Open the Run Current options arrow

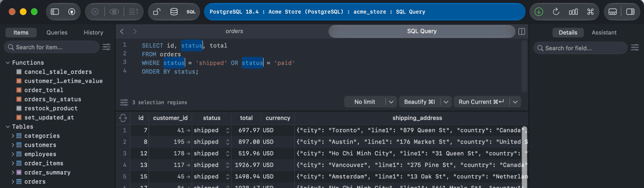coord(515,102)
